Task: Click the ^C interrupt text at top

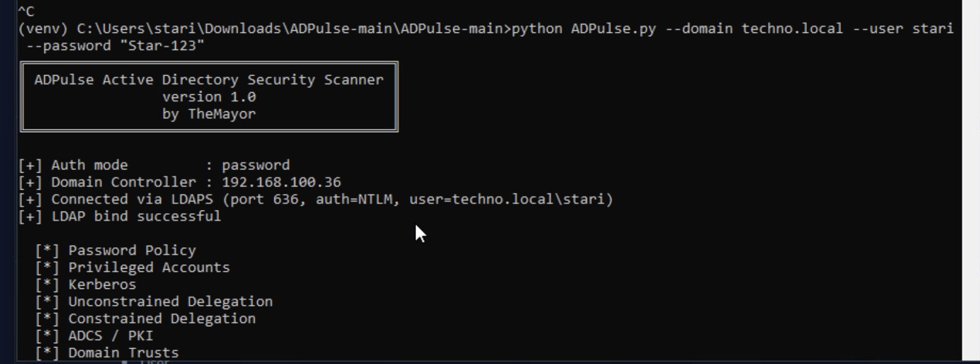Action: tap(26, 12)
